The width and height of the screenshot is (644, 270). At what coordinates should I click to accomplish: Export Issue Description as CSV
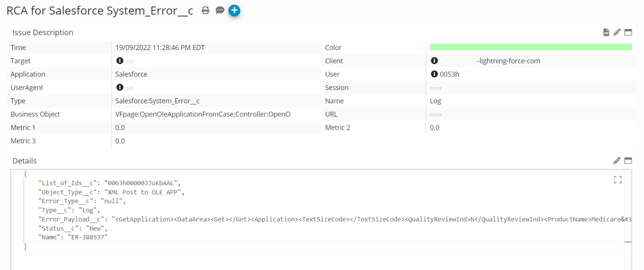tap(606, 32)
